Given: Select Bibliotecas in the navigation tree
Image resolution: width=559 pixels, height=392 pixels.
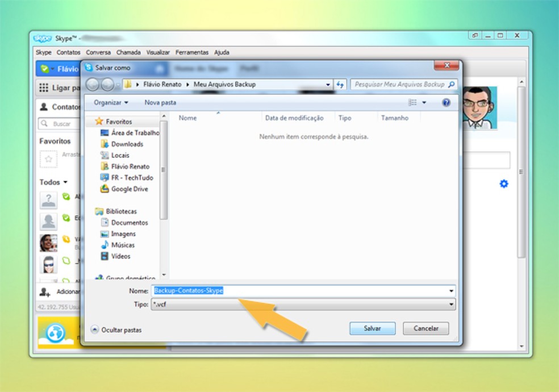Looking at the screenshot, I should click(x=121, y=211).
